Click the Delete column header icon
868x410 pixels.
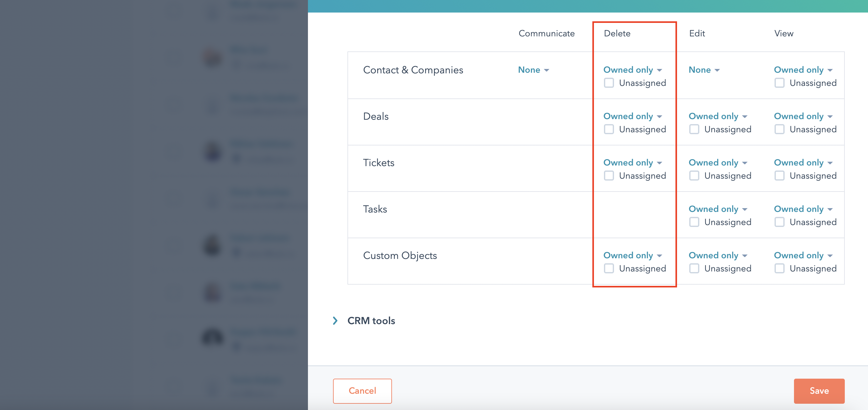click(x=617, y=33)
